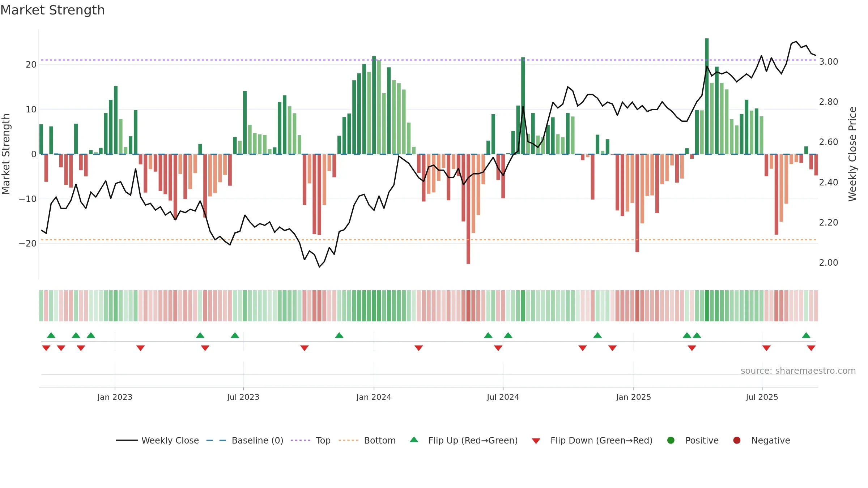Click the only flip-down triangle between Jul 2023 and Jan 2024
The image size is (868, 488).
[x=305, y=348]
